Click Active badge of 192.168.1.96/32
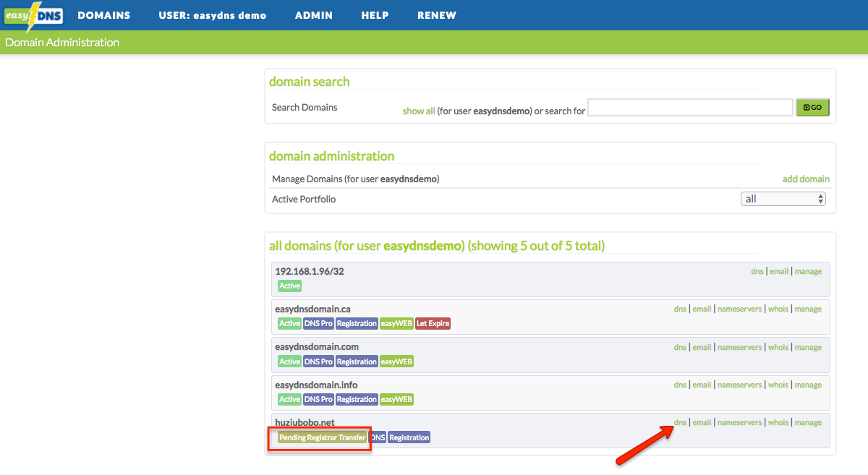Screen dimensions: 868x475 click(289, 286)
